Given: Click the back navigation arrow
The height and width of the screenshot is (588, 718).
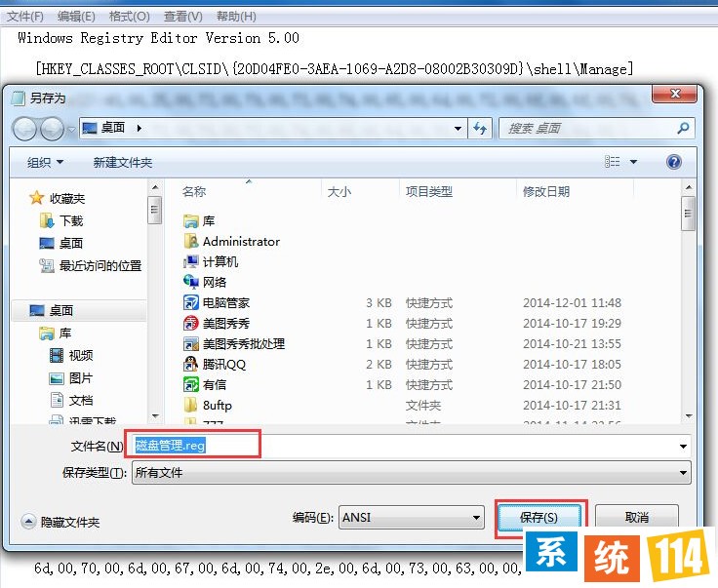Looking at the screenshot, I should (x=24, y=129).
